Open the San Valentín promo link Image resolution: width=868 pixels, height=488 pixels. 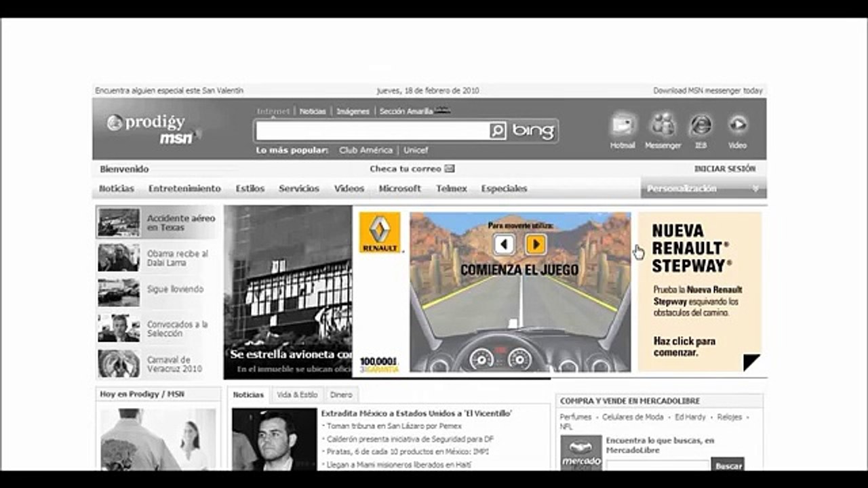[169, 90]
